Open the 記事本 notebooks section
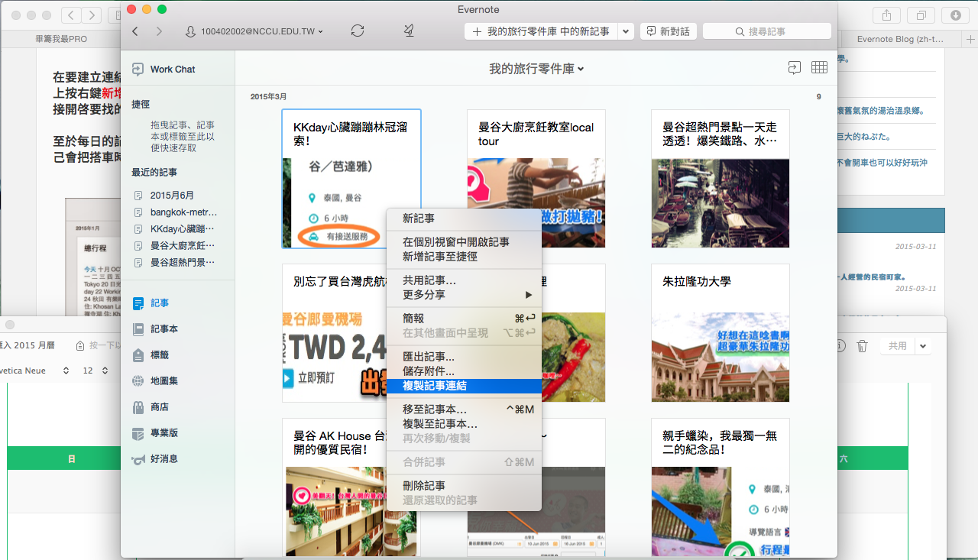This screenshot has width=978, height=560. [x=155, y=329]
